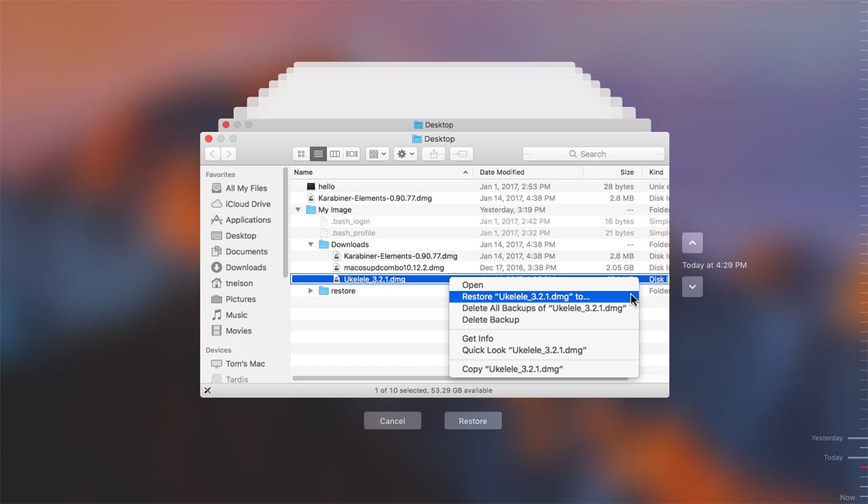The height and width of the screenshot is (504, 868).
Task: Switch to column view in toolbar
Action: (x=335, y=154)
